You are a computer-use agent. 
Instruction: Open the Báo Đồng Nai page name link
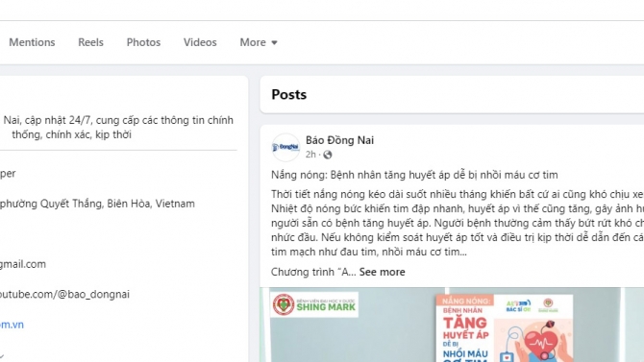[x=339, y=140]
